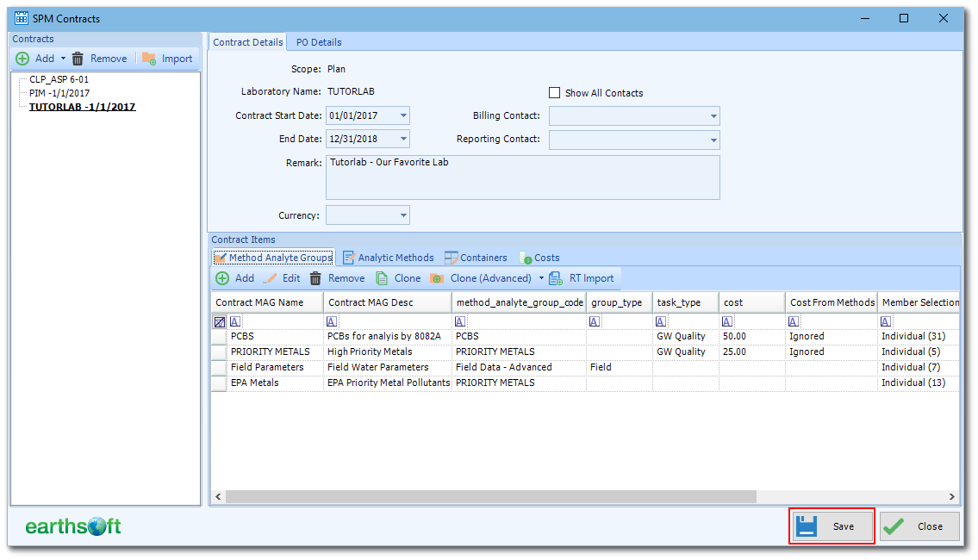The image size is (978, 560).
Task: Click the Add icon in Contract Items toolbar
Action: (x=222, y=278)
